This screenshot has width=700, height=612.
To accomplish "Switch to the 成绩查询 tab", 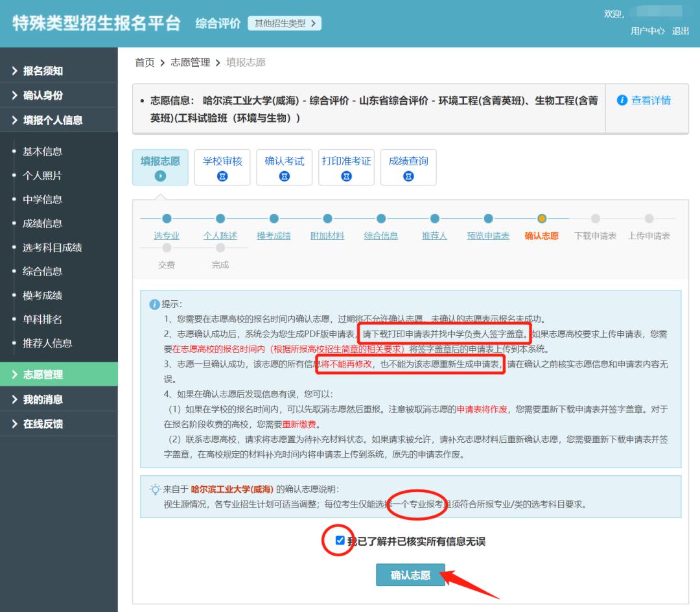I will (408, 167).
